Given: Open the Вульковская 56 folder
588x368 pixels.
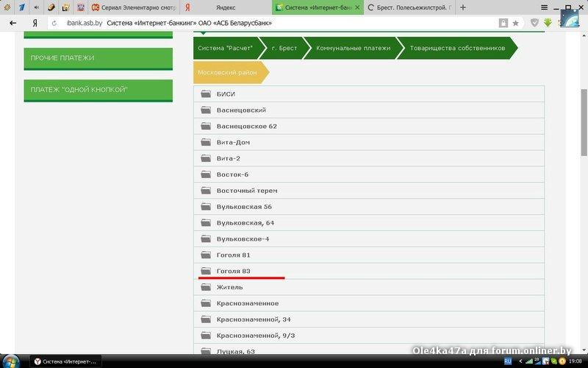Looking at the screenshot, I should (369, 207).
